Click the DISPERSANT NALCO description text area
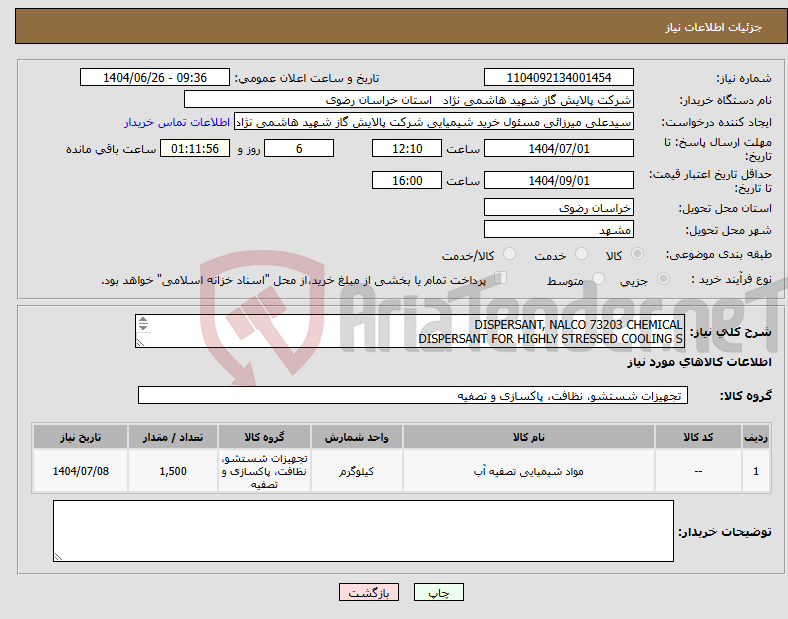 click(x=410, y=331)
